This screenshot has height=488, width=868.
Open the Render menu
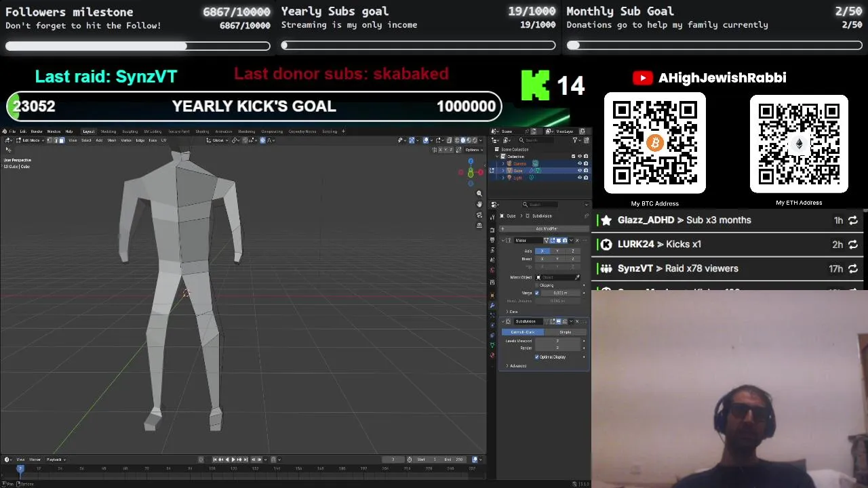coord(37,131)
